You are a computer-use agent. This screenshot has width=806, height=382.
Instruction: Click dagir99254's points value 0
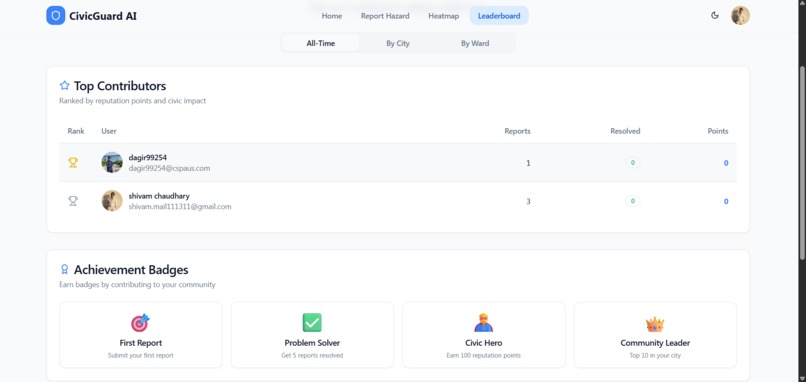(726, 163)
